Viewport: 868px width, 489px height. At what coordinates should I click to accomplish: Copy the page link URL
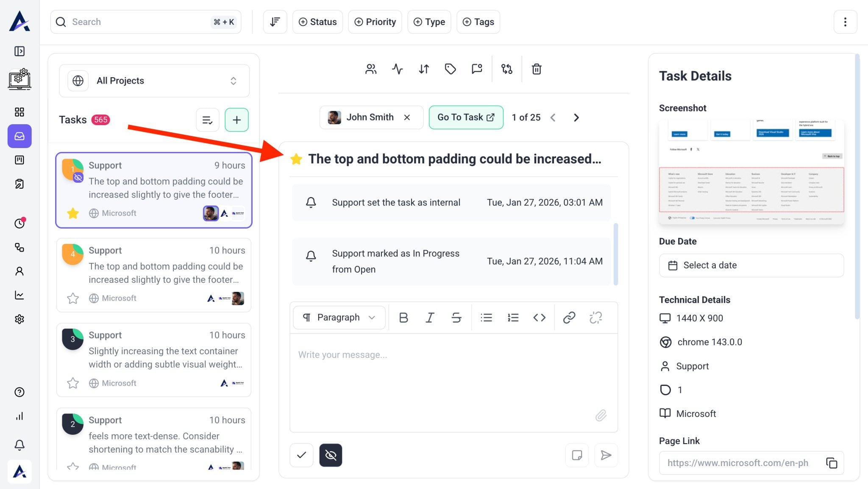(832, 463)
